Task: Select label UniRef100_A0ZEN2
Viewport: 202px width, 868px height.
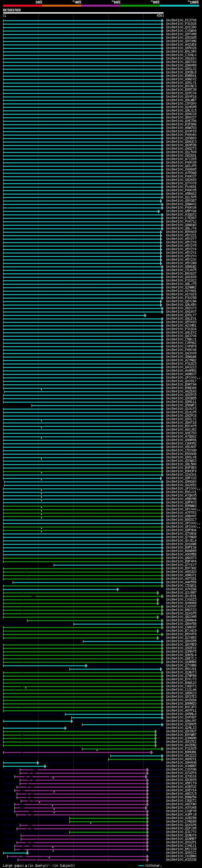Action: click(181, 745)
